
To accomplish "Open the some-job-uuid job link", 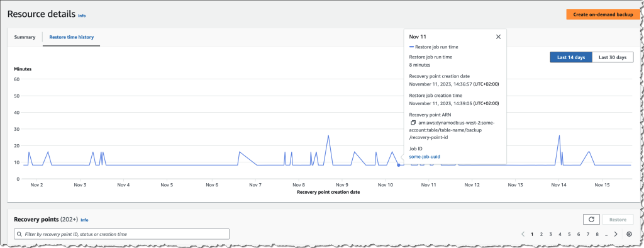I will tap(425, 156).
